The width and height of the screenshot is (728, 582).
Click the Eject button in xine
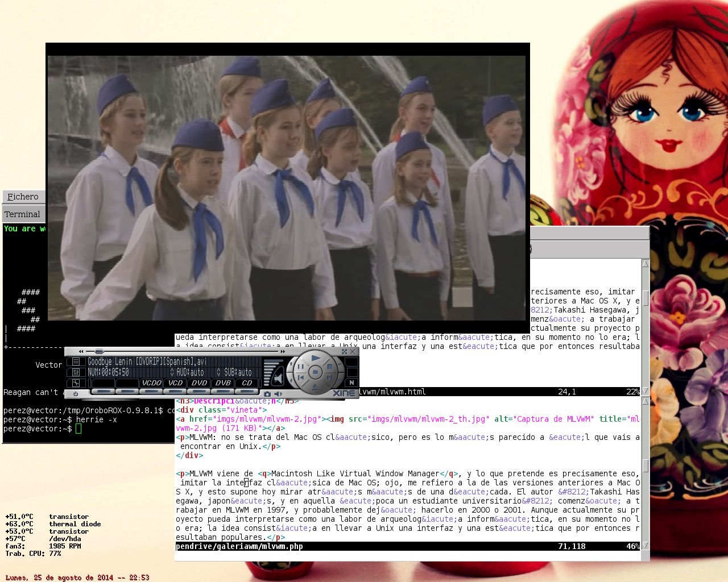pyautogui.click(x=315, y=387)
